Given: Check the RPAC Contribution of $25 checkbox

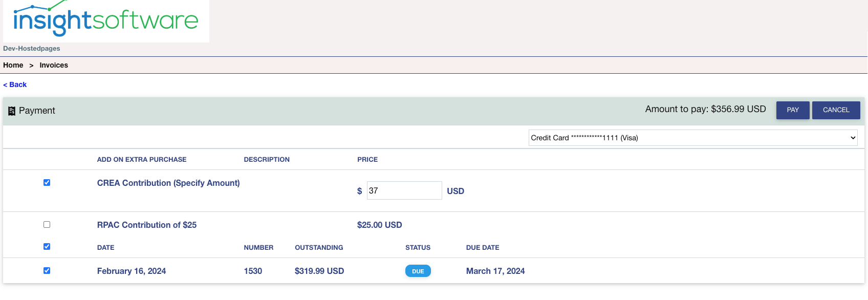Looking at the screenshot, I should [x=47, y=225].
